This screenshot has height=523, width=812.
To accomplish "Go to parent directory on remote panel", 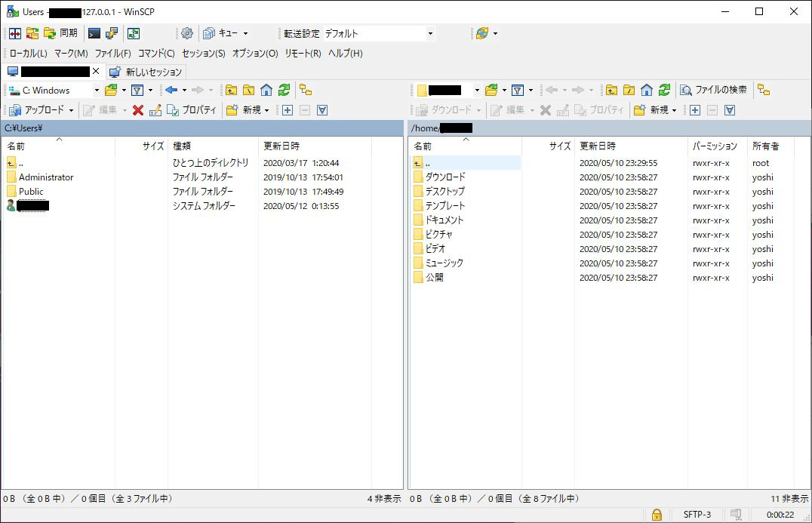I will pos(611,90).
